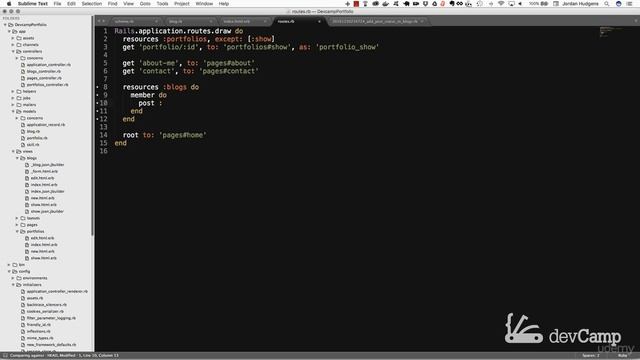Open the Selection menu
The width and height of the screenshot is (640, 360).
click(92, 4)
